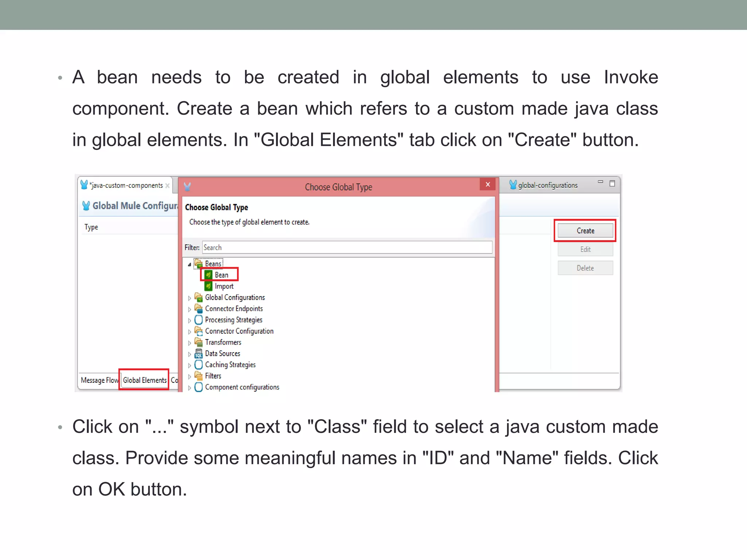Click the Type column header
Image resolution: width=747 pixels, height=560 pixels.
(91, 227)
